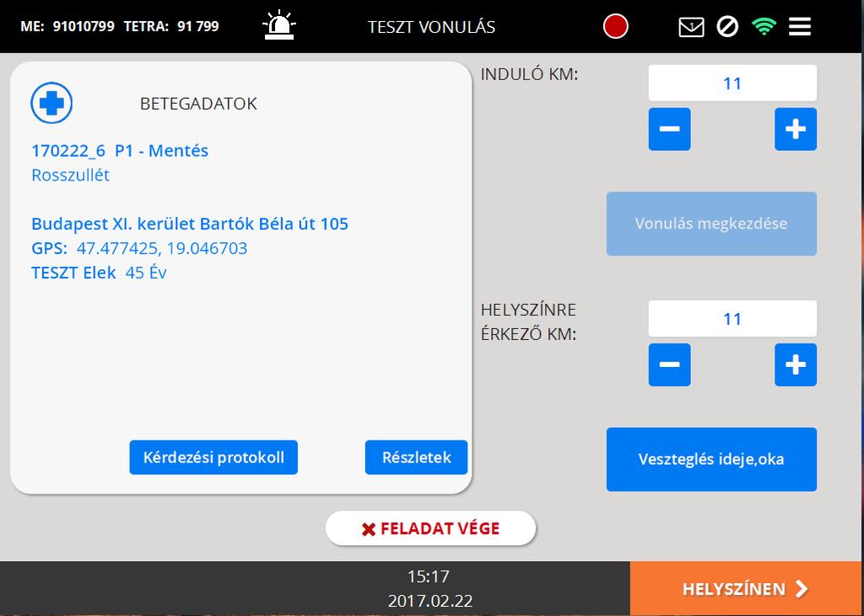Advance status to HELYSZÍNEN
Image resolution: width=864 pixels, height=616 pixels.
[747, 588]
